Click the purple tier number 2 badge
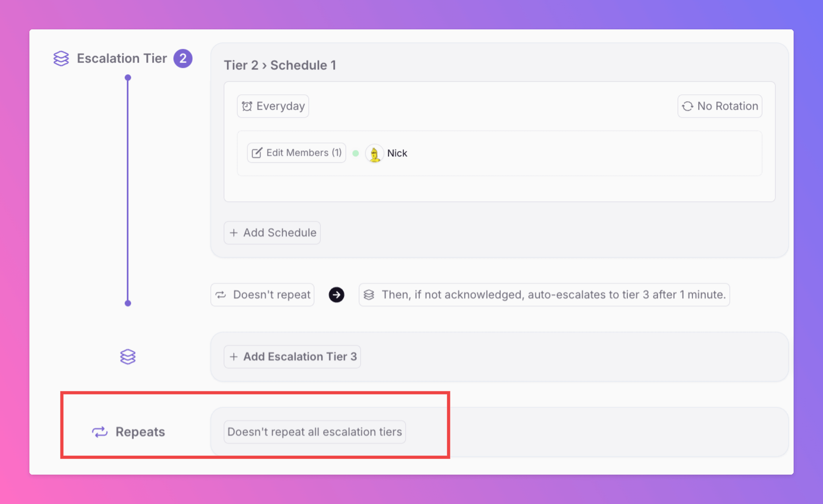Screen dimensions: 823x504 [183, 58]
